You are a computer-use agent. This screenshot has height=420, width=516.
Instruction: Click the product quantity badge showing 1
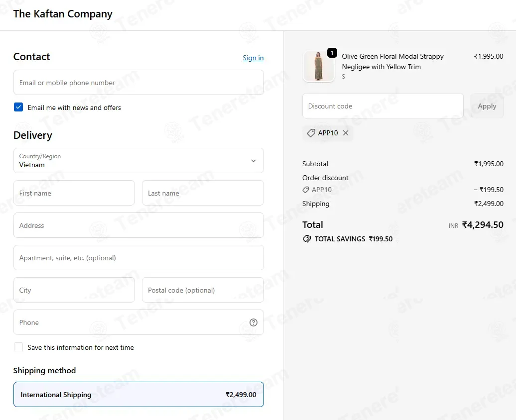click(x=332, y=53)
